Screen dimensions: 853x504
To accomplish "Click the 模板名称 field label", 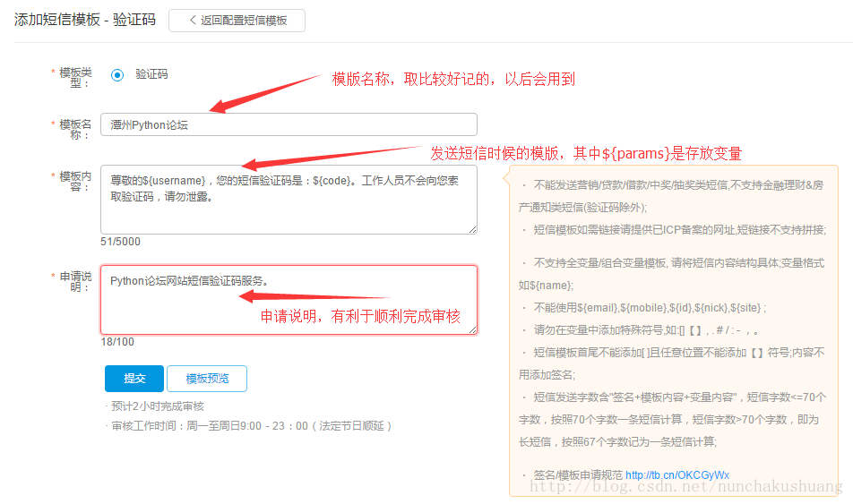I will 75,130.
